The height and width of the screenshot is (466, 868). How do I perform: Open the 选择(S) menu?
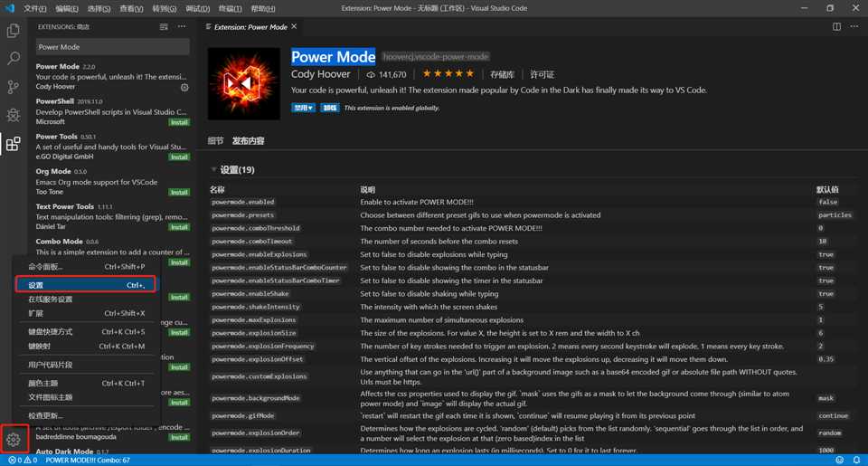pos(99,8)
